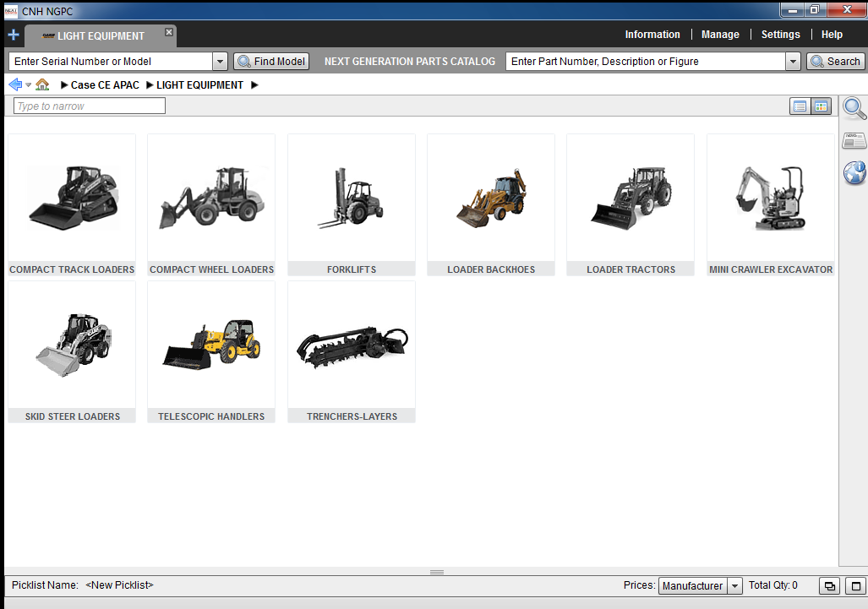This screenshot has height=609, width=868.
Task: Open the Settings menu
Action: point(780,35)
